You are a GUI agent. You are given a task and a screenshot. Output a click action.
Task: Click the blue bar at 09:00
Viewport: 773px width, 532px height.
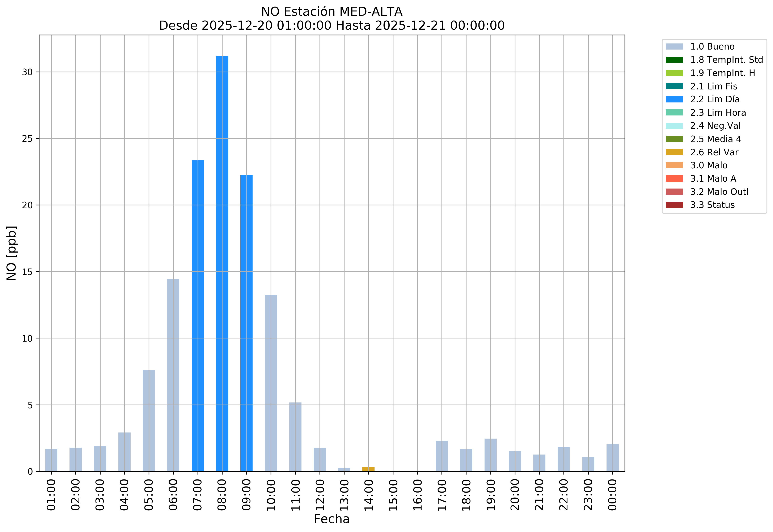pos(246,323)
